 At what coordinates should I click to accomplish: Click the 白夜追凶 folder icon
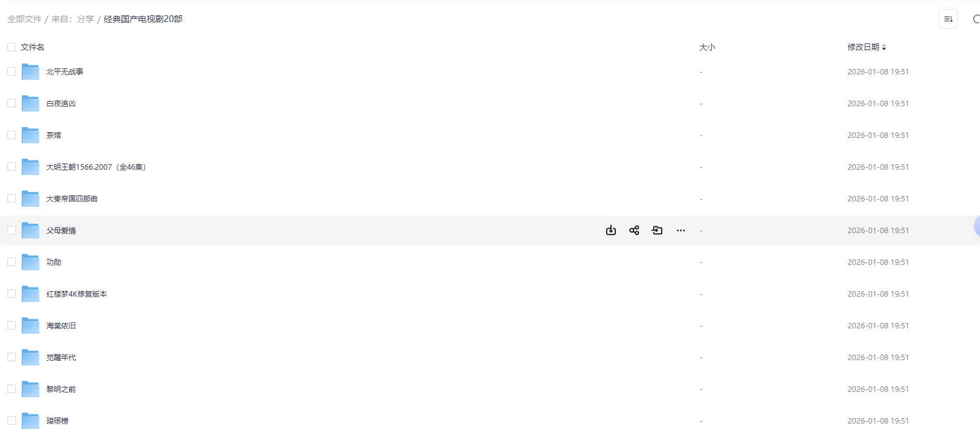[x=30, y=103]
